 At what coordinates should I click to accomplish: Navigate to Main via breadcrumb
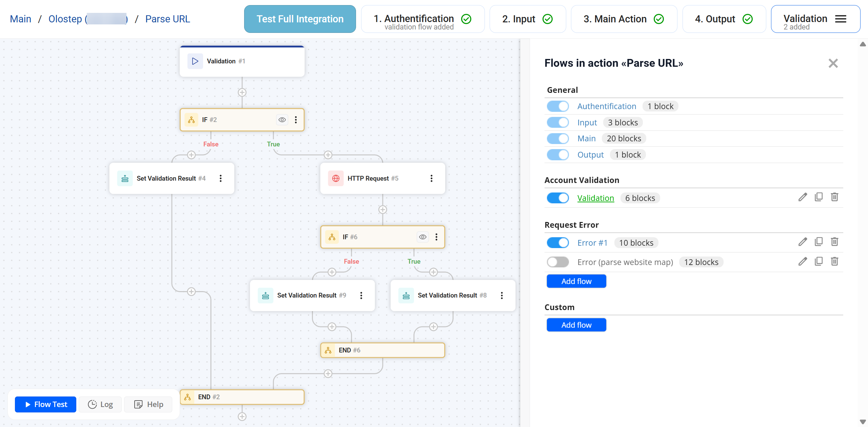click(x=20, y=19)
